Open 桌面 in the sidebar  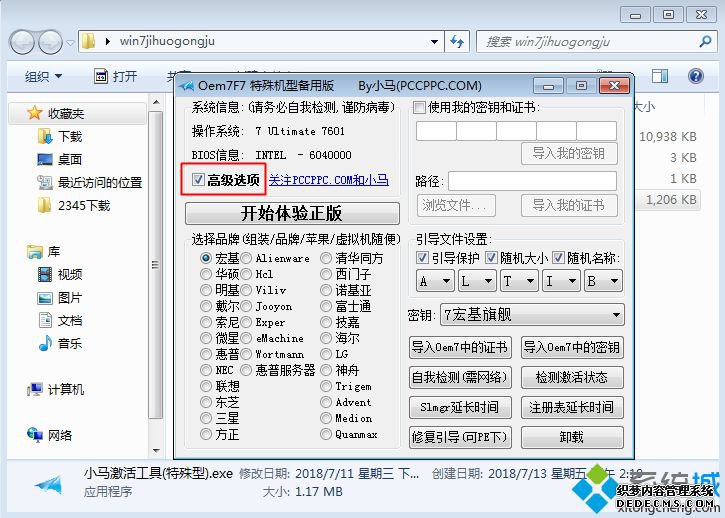click(x=60, y=160)
